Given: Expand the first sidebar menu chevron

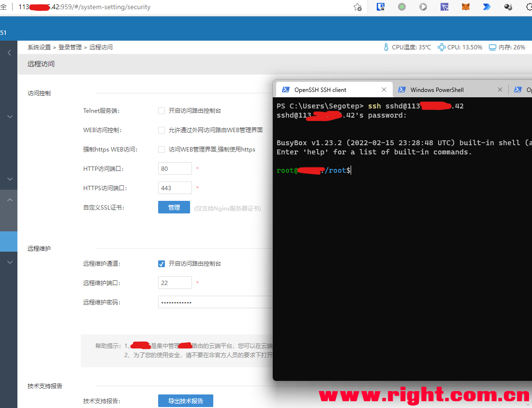Looking at the screenshot, I should coord(10,117).
